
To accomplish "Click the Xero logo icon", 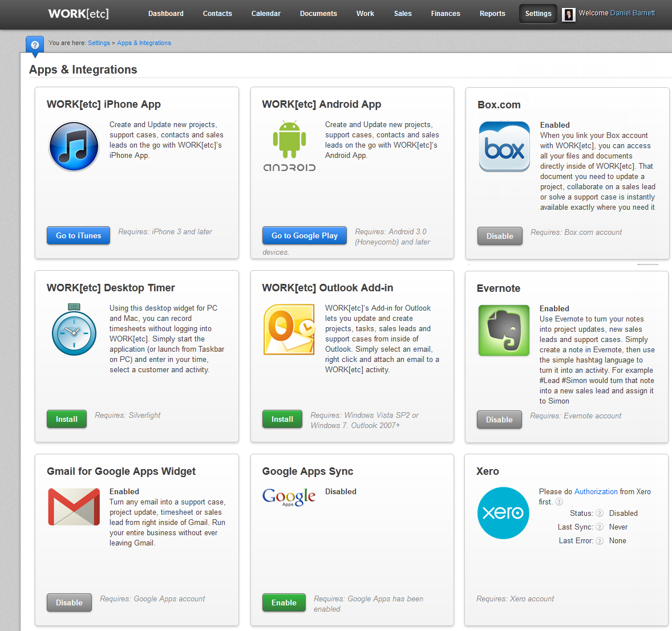I will (x=503, y=513).
